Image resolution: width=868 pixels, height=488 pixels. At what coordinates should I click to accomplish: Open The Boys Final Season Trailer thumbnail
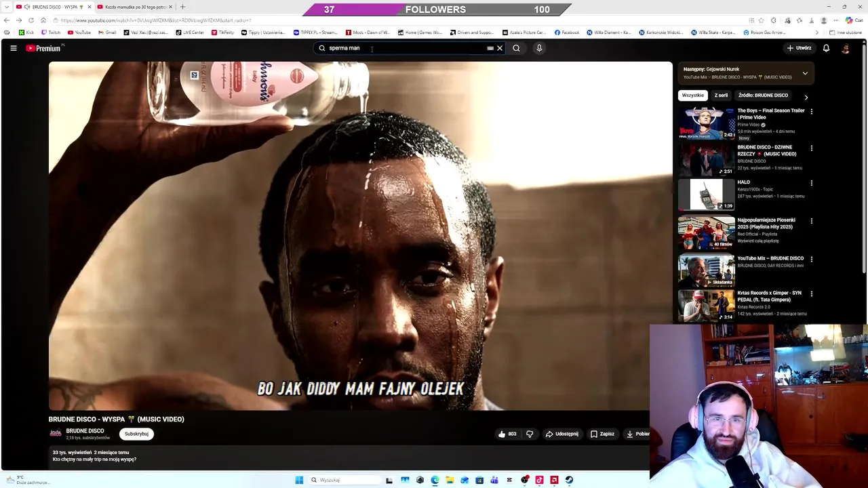(x=706, y=123)
